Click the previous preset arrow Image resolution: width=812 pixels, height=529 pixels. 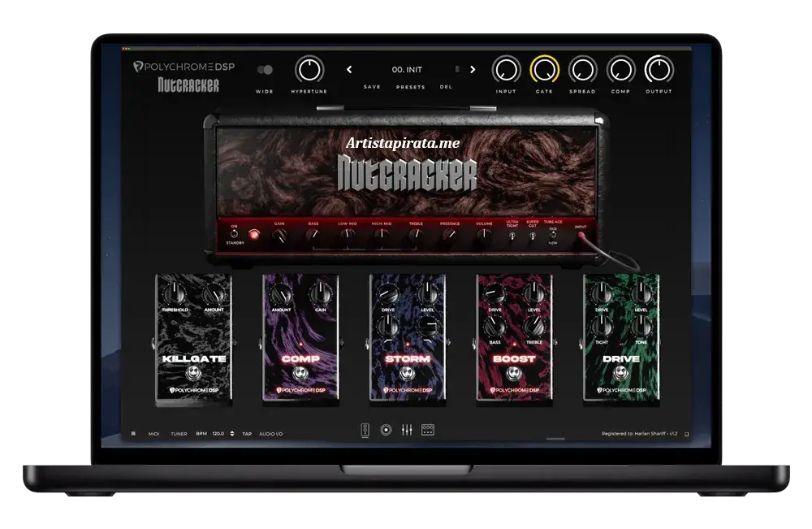pyautogui.click(x=351, y=70)
